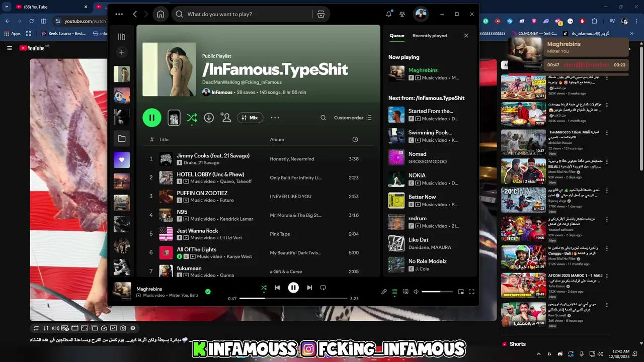Viewport: 644px width, 362px height.
Task: Show hidden system tray icons
Action: tap(539, 354)
